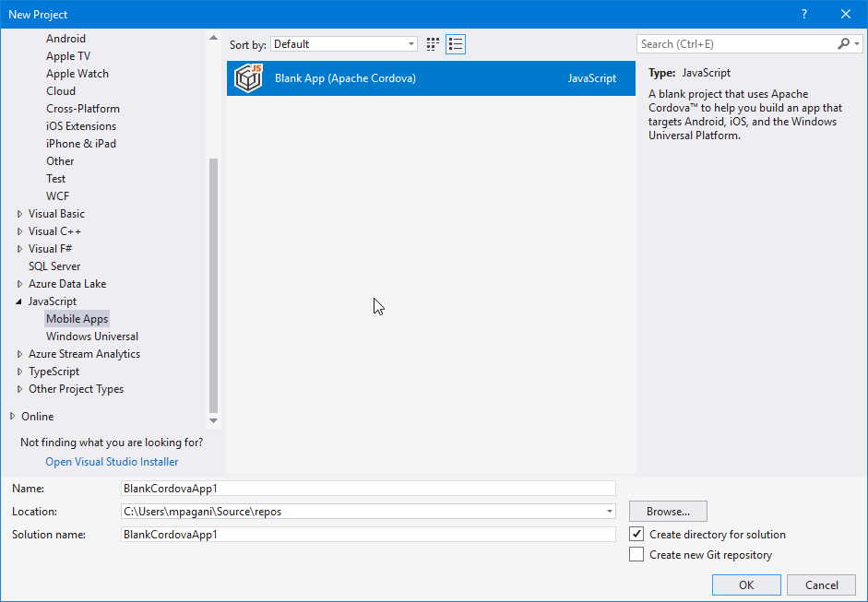Select the Android category
Image resolution: width=868 pixels, height=602 pixels.
[x=65, y=38]
